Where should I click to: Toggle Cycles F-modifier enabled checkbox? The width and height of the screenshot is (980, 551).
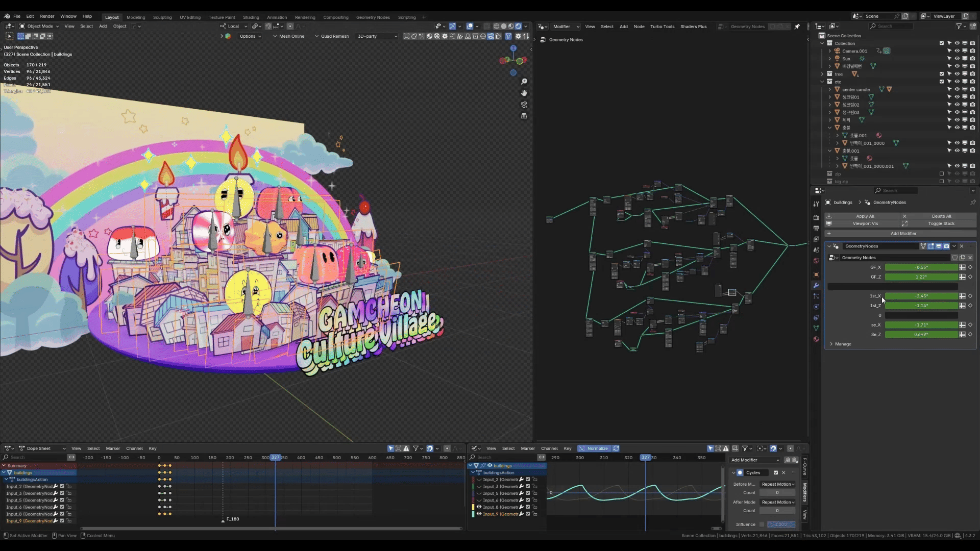(x=776, y=473)
